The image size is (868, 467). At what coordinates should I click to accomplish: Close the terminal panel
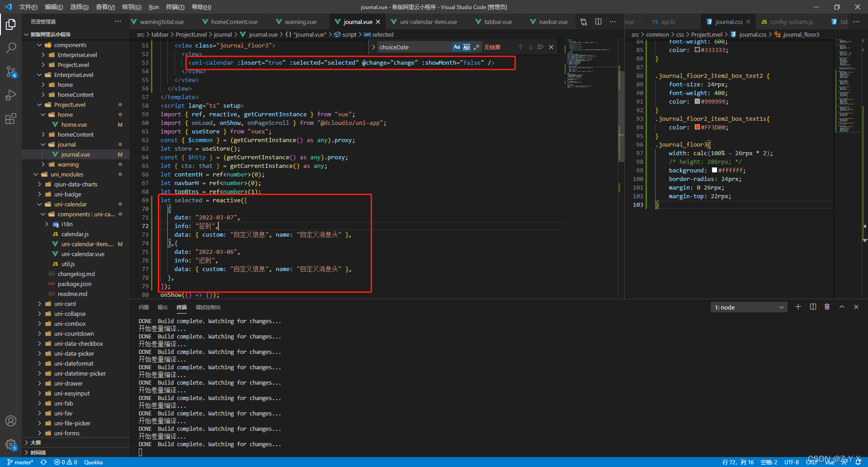point(856,307)
